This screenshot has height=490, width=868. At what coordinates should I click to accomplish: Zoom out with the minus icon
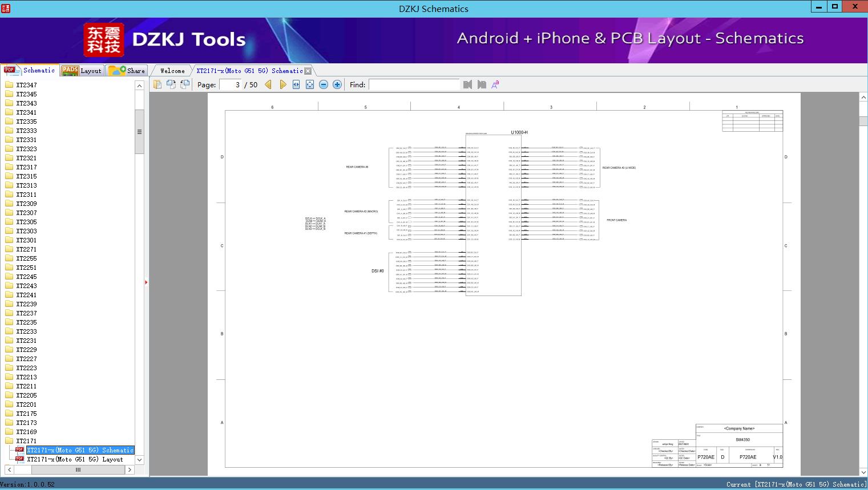[324, 84]
